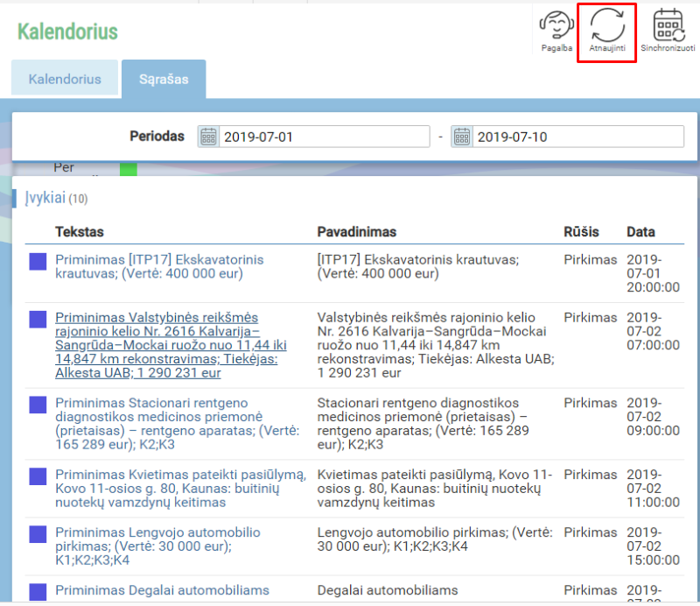Click the blue swatch beside Stacionari rentgeno row
700x606 pixels.
click(x=38, y=405)
